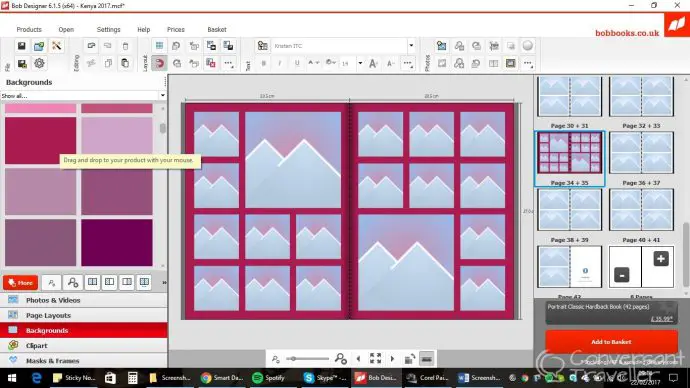The width and height of the screenshot is (690, 388).
Task: Click the zoom-in magnifier beside zoom slider
Action: pyautogui.click(x=341, y=359)
